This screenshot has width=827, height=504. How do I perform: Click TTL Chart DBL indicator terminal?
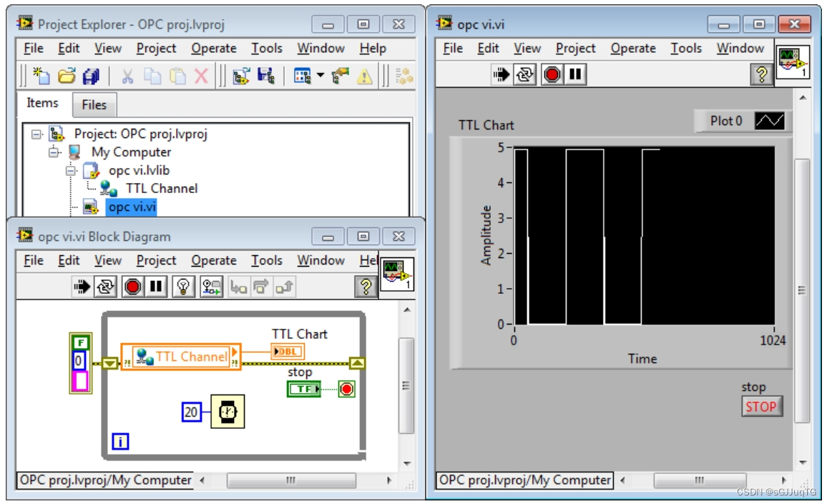[x=288, y=352]
